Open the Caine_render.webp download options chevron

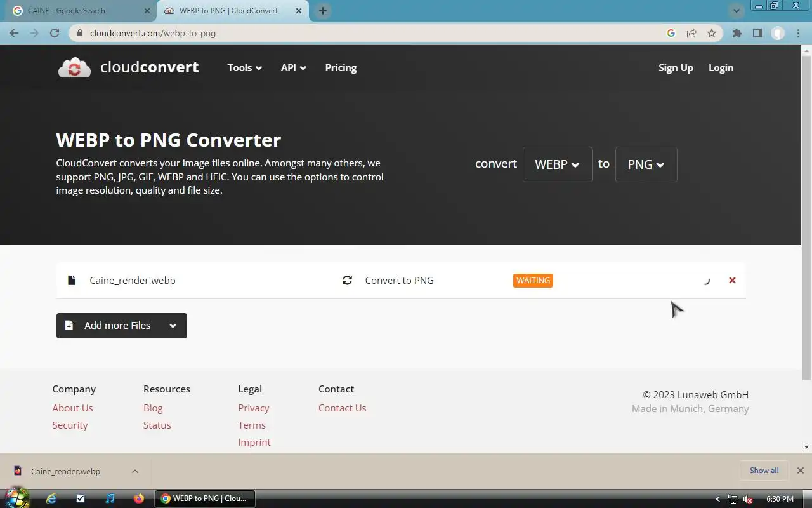click(x=135, y=471)
